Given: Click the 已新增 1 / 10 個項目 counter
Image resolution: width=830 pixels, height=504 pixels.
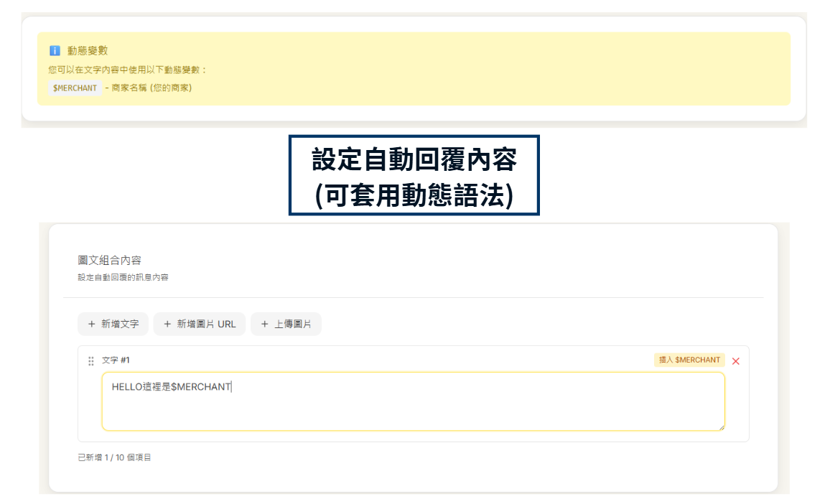Looking at the screenshot, I should 114,457.
